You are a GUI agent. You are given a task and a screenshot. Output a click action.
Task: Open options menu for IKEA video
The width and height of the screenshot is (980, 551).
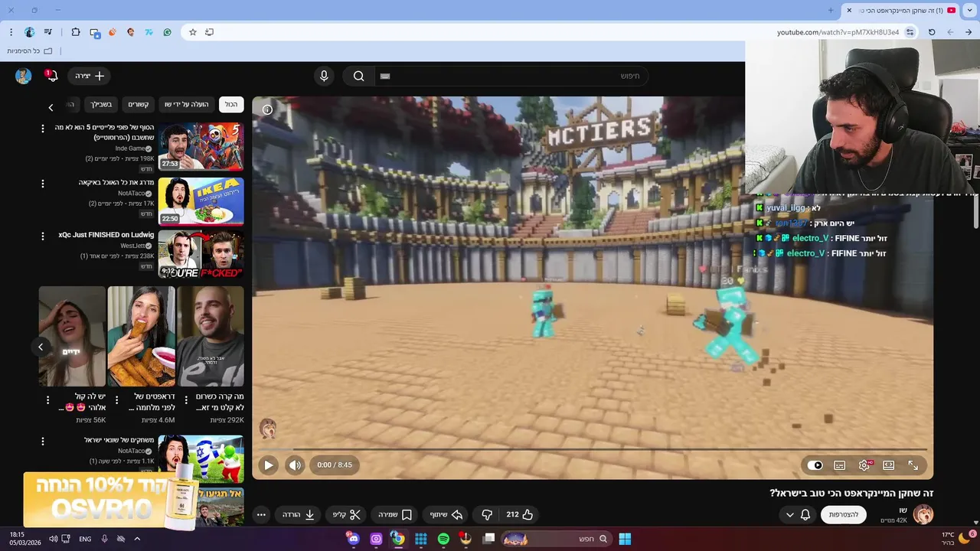coord(43,184)
